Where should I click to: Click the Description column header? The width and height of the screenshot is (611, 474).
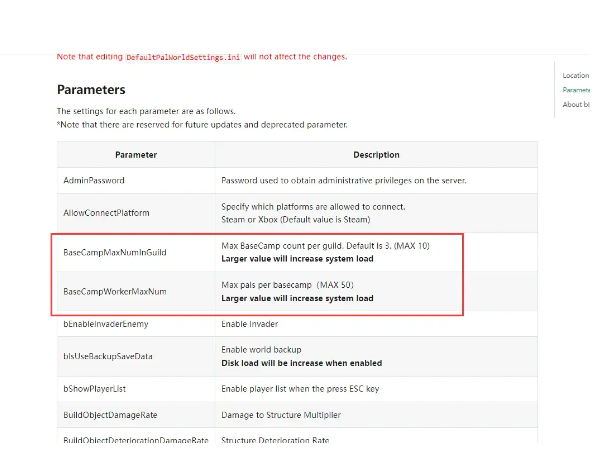376,155
